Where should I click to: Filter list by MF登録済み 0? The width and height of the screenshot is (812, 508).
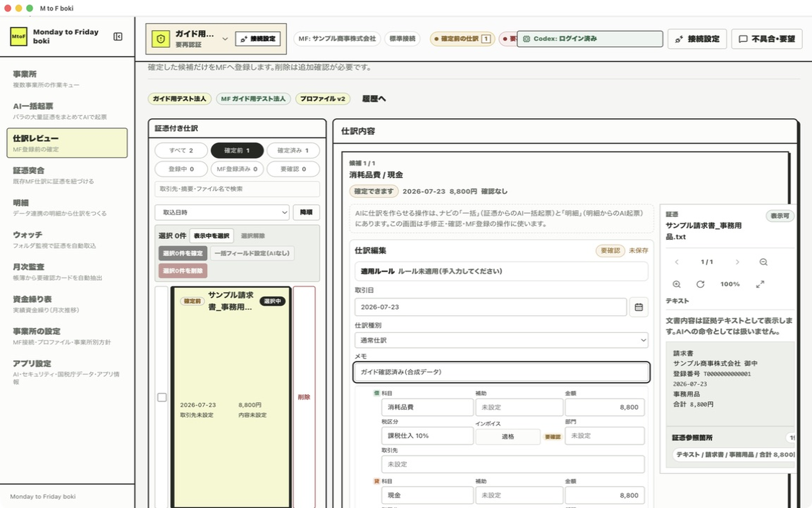tap(237, 169)
